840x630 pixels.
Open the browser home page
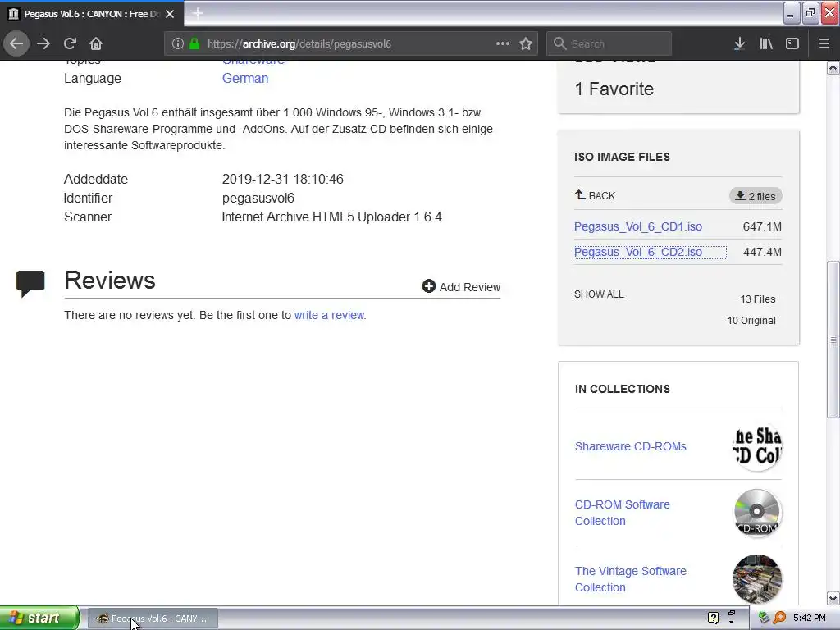96,43
